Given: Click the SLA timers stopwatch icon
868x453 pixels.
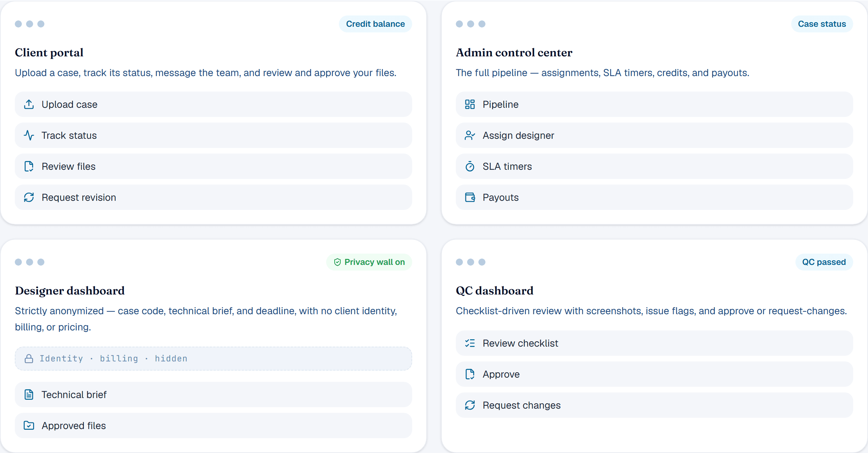Looking at the screenshot, I should point(470,166).
